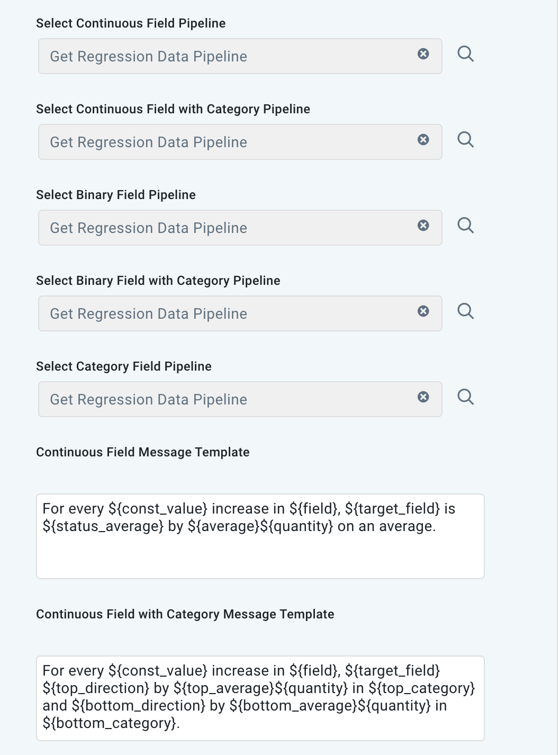Clear the Select Category Field Pipeline value
The image size is (560, 755).
coord(423,397)
